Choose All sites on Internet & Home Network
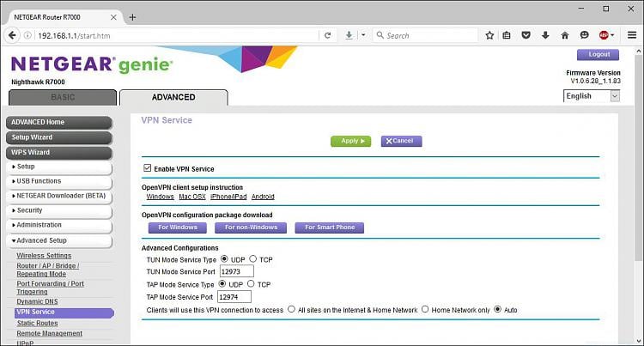The width and height of the screenshot is (644, 346). pos(291,309)
